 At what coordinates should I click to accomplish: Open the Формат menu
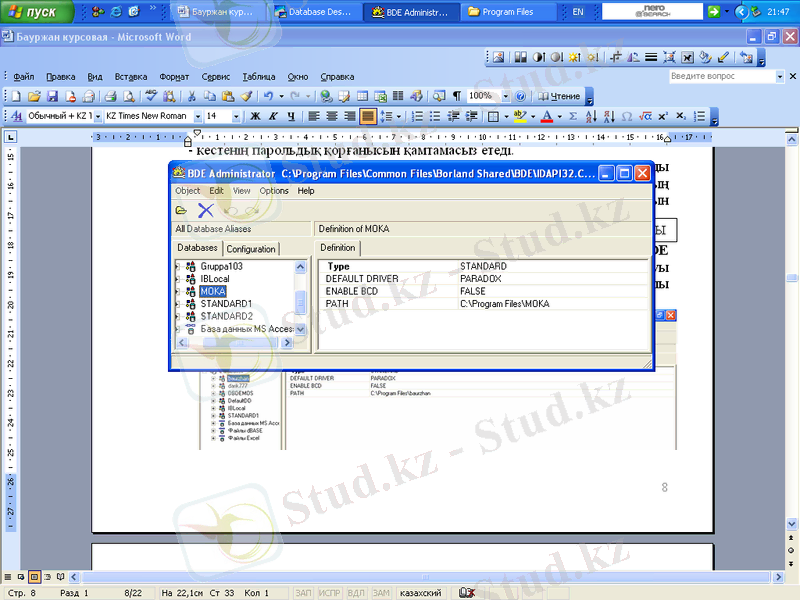pos(174,77)
